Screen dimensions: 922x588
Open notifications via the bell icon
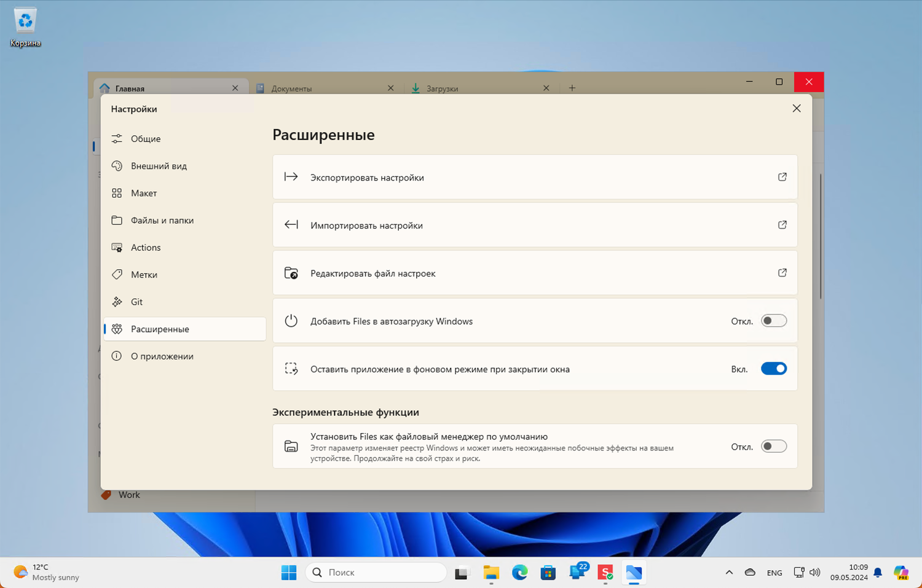[878, 573]
